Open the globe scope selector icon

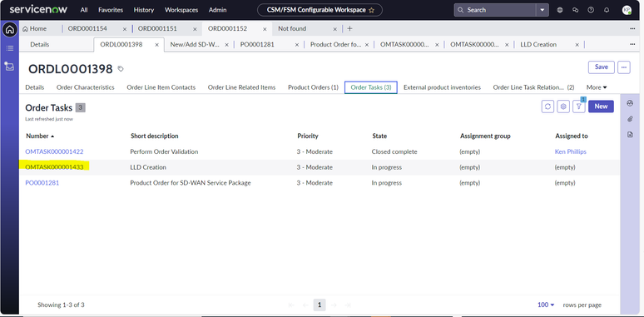[x=560, y=10]
